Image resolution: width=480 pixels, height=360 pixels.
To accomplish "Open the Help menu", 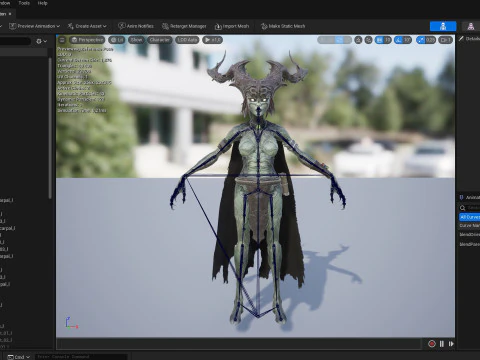I will tap(42, 3).
